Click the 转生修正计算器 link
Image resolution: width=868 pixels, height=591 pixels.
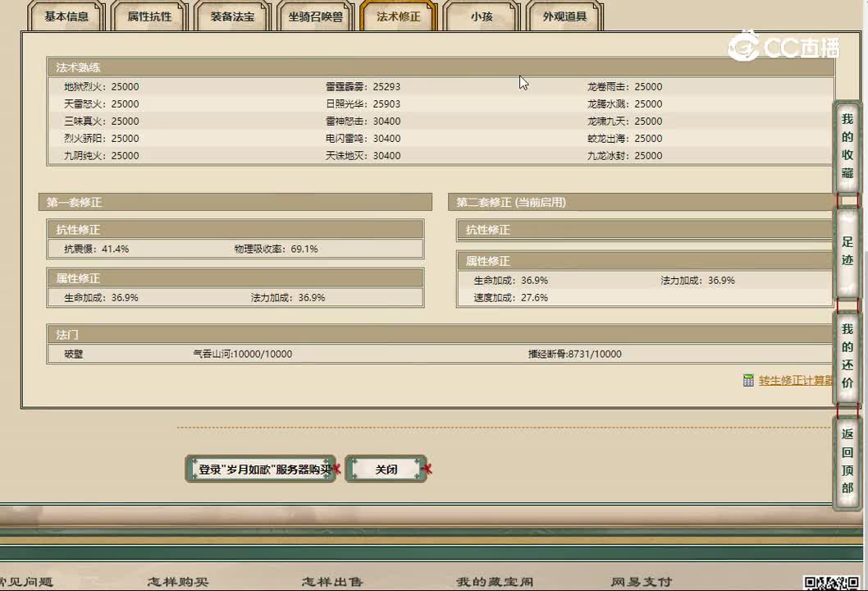coord(795,380)
